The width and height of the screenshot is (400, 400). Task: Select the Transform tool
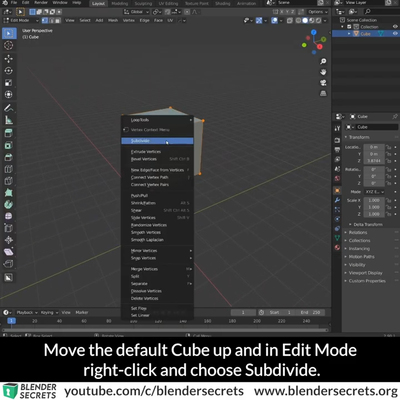coord(9,95)
